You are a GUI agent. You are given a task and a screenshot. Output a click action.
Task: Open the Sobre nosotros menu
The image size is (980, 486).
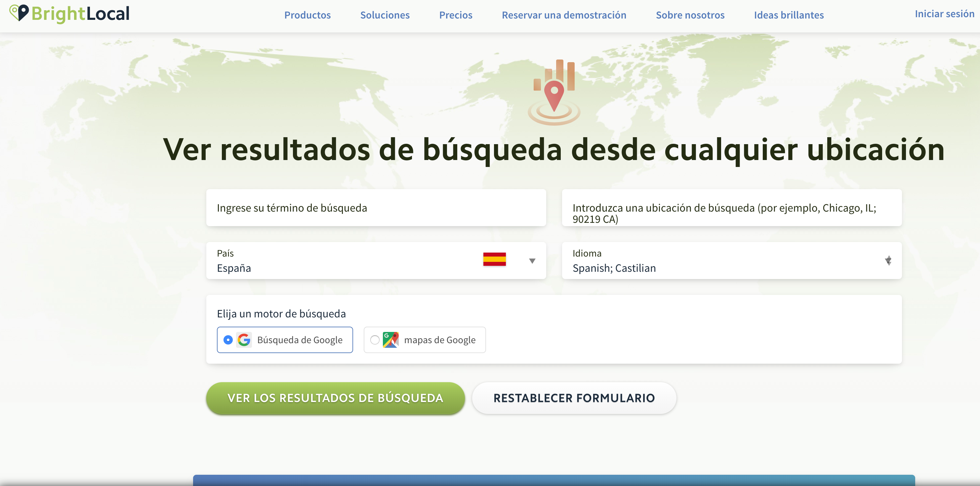690,15
